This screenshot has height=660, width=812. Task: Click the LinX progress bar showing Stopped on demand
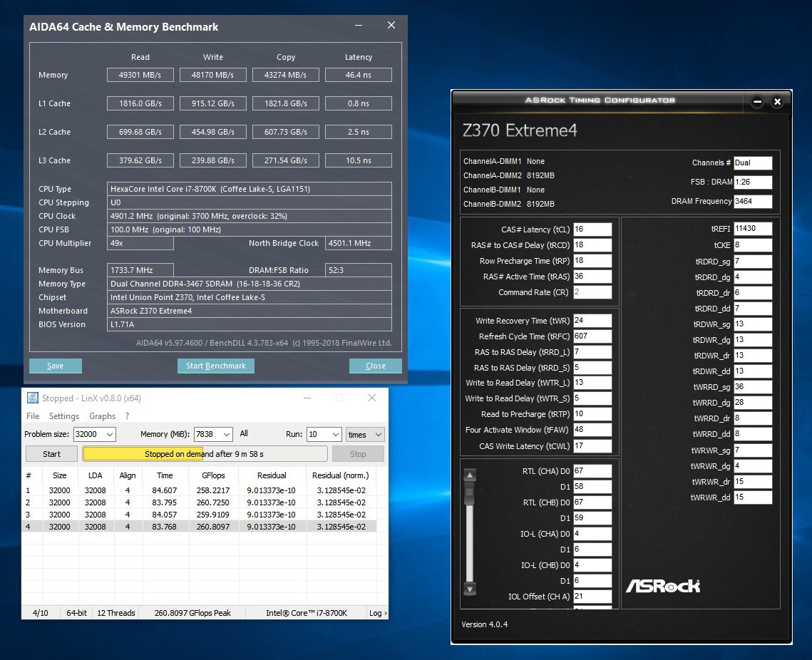click(x=205, y=454)
